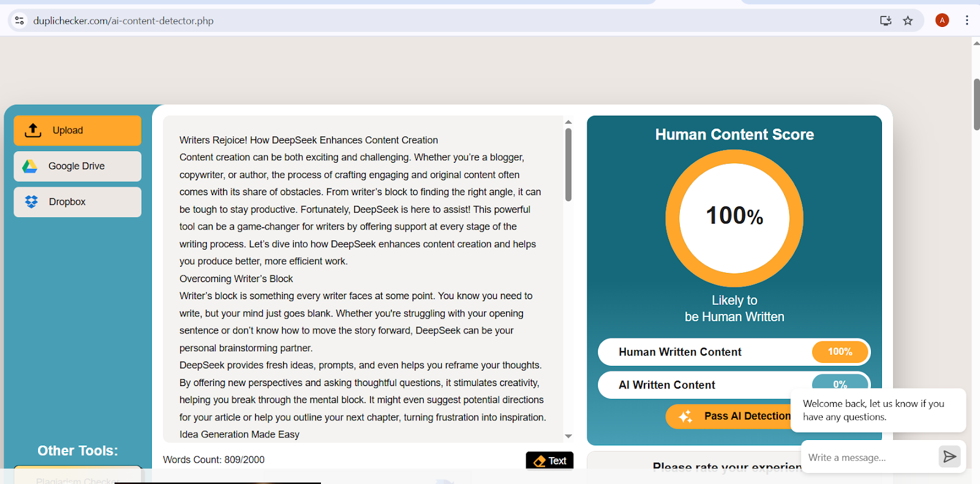
Task: Click the 'AI Written Content' label
Action: (667, 385)
